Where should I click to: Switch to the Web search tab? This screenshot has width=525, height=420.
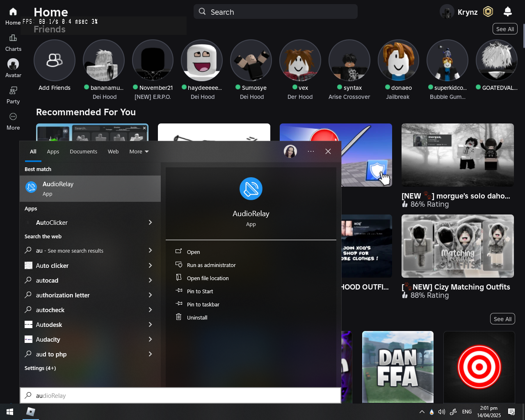point(113,151)
